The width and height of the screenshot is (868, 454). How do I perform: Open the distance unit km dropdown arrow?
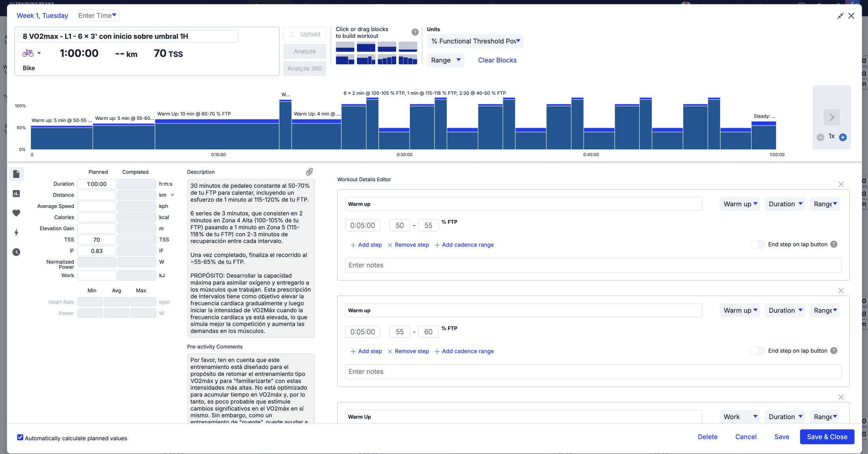tap(172, 195)
